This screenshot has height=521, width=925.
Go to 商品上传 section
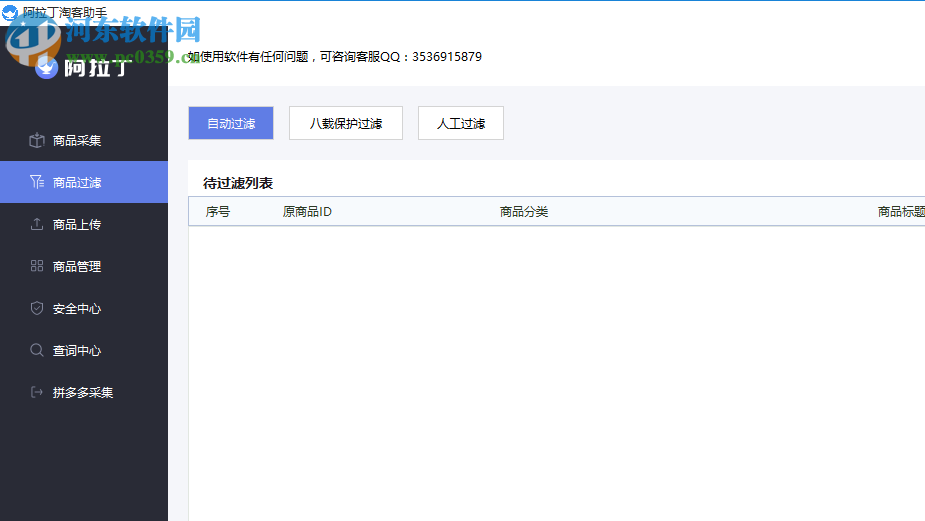point(84,224)
